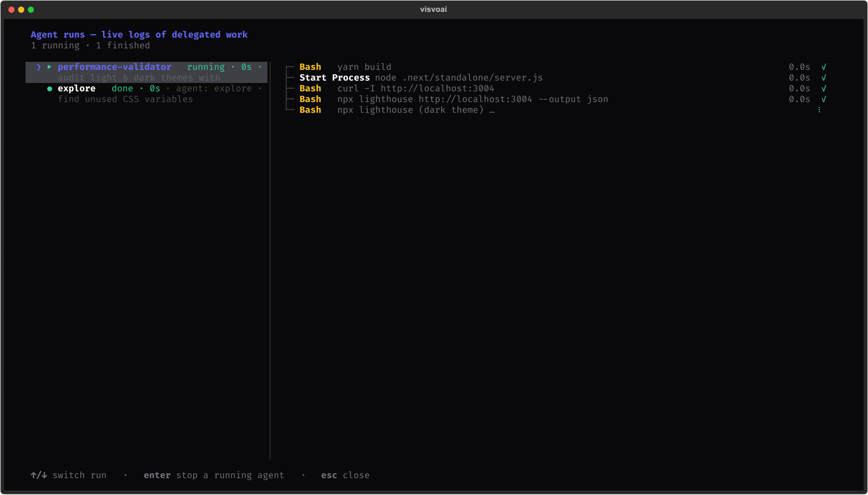This screenshot has width=868, height=495.
Task: Click the 'agent: explore' label
Action: 214,89
